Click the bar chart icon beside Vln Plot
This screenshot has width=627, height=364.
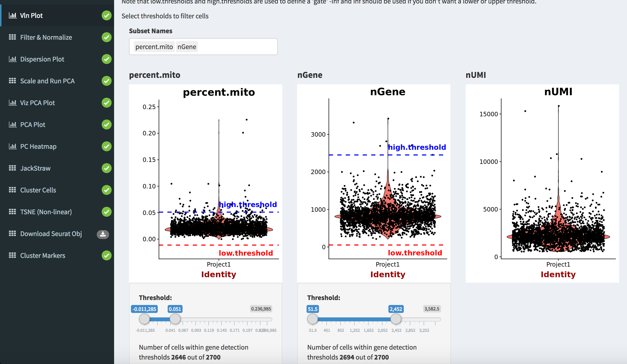click(12, 15)
